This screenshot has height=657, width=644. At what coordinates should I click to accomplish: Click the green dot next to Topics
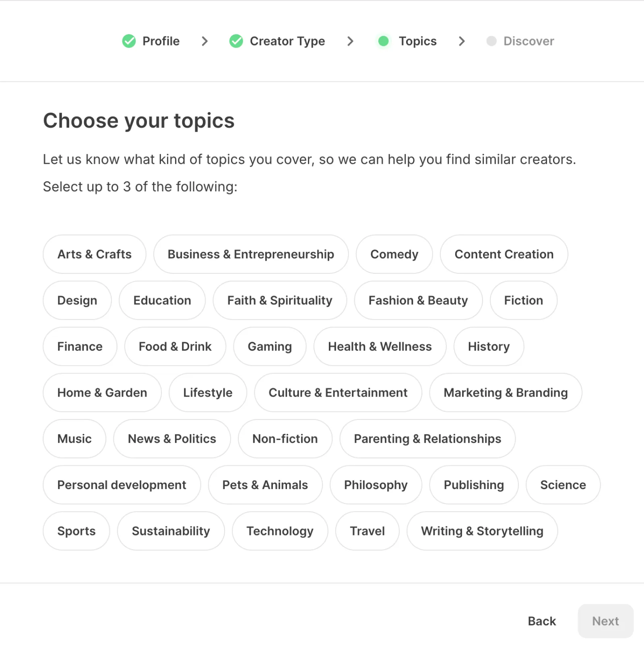pyautogui.click(x=383, y=41)
